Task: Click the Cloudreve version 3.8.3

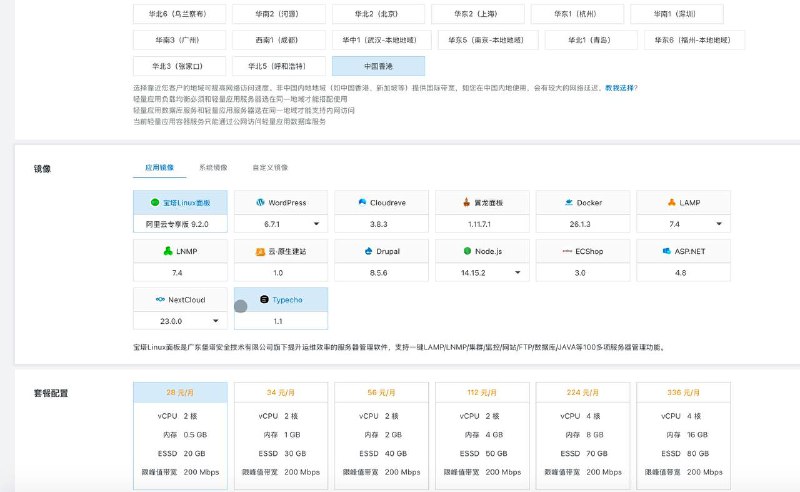Action: [x=381, y=224]
